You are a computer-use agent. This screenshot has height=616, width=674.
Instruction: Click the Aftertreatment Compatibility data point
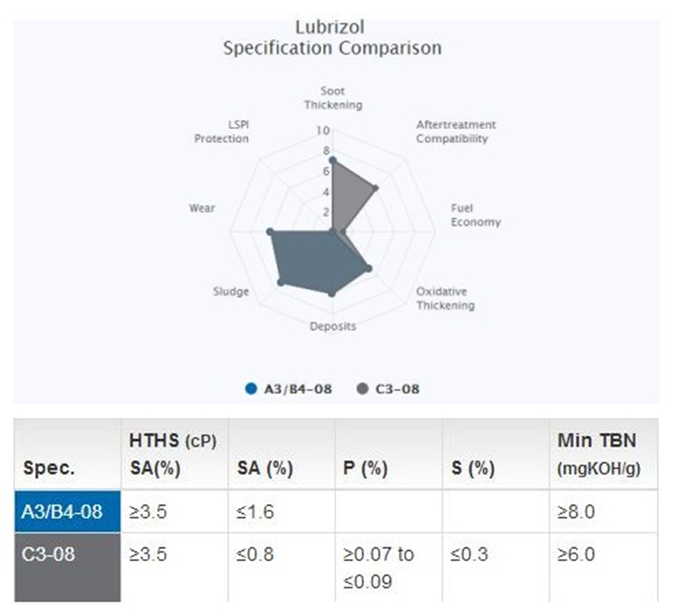click(376, 188)
